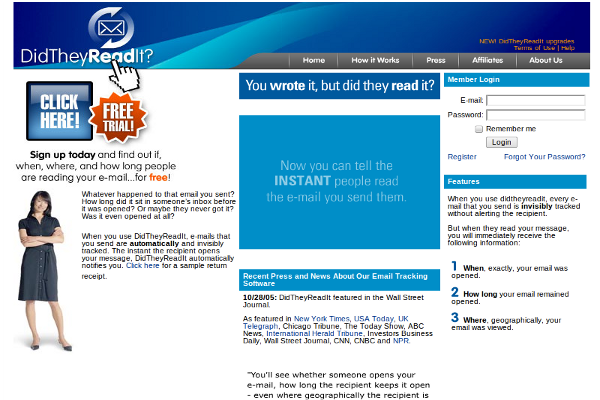Click the orange 'free' word in signup text
This screenshot has height=400, width=600.
coord(158,177)
